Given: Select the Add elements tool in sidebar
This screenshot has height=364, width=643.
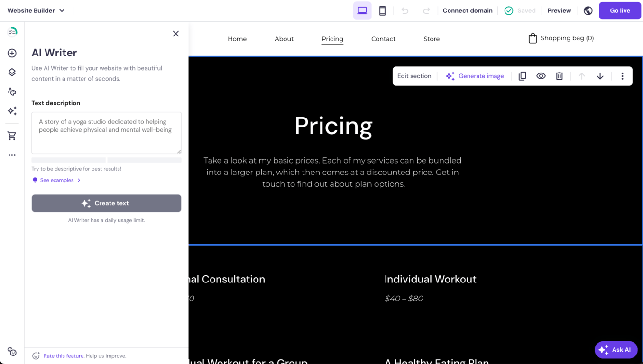Looking at the screenshot, I should click(11, 53).
